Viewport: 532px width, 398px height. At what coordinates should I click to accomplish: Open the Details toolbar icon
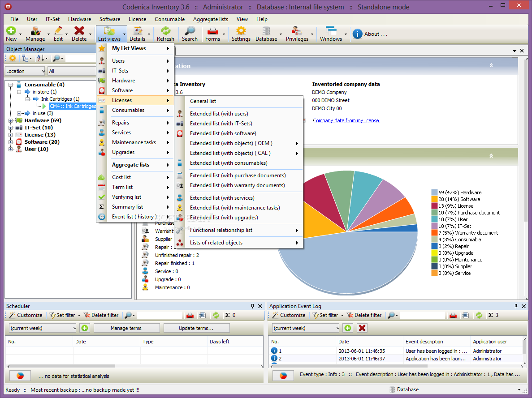138,31
